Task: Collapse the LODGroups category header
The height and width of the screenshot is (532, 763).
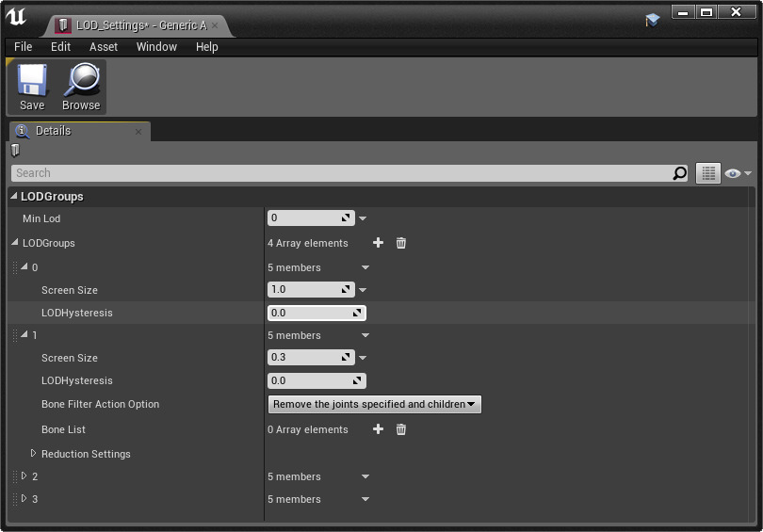Action: pyautogui.click(x=14, y=196)
